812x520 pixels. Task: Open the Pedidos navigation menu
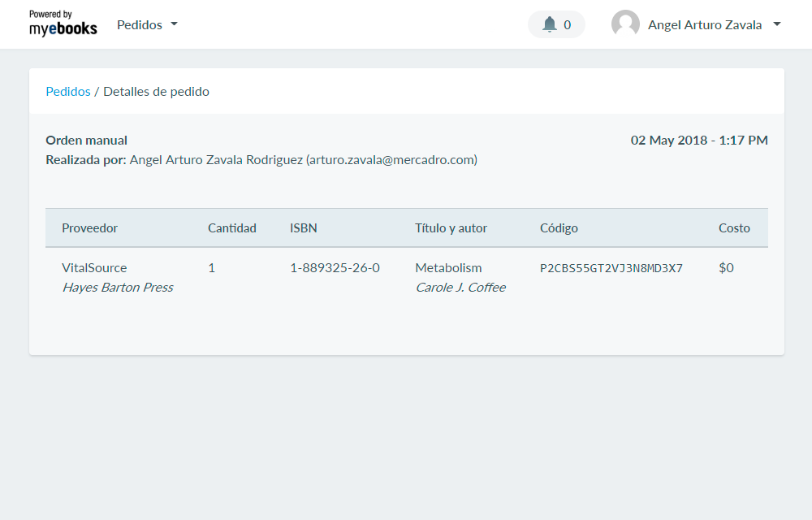tap(140, 24)
